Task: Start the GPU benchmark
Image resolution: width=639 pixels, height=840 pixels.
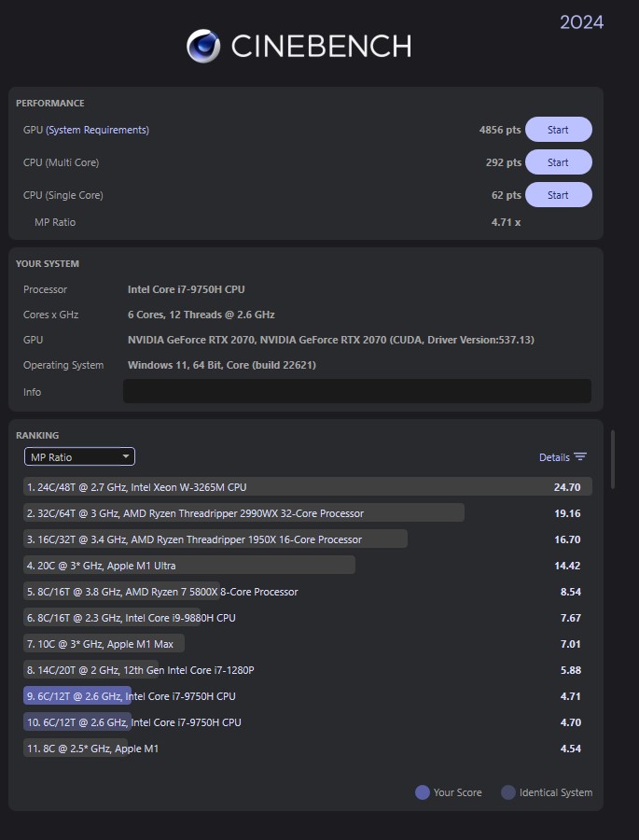Action: click(558, 130)
